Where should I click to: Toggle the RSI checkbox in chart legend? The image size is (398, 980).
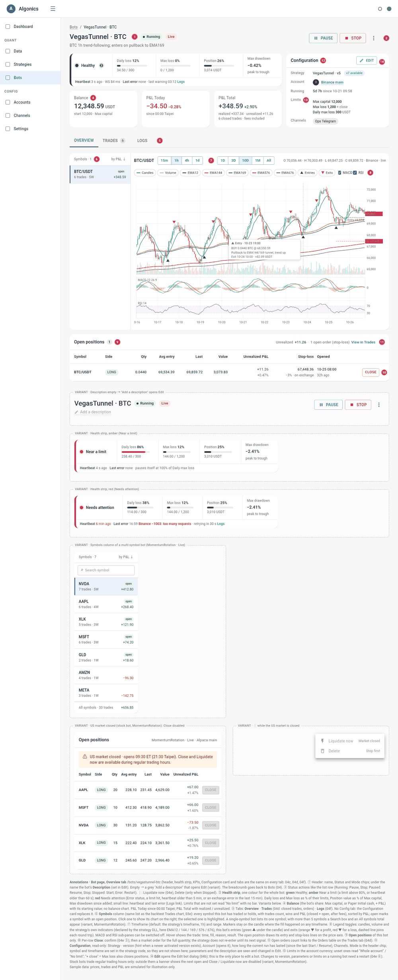click(355, 173)
